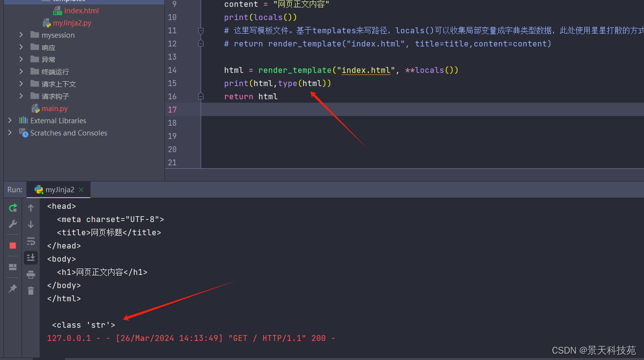Stop the running process
This screenshot has height=360, width=644.
pyautogui.click(x=13, y=246)
